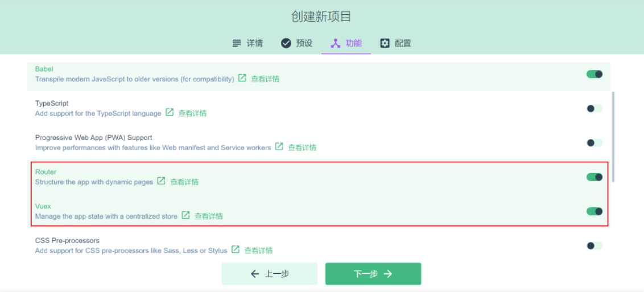The height and width of the screenshot is (292, 644).
Task: Open Vuex external link icon
Action: [x=185, y=215]
